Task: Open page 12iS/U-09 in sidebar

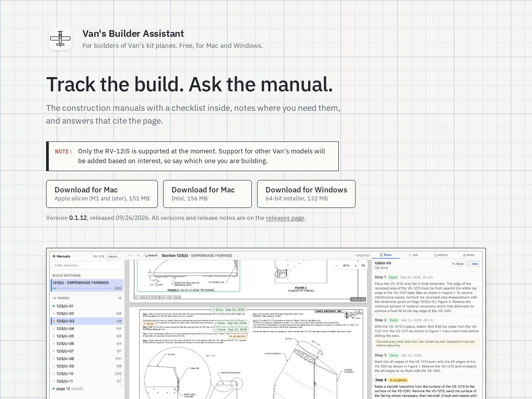Action: 87,366
